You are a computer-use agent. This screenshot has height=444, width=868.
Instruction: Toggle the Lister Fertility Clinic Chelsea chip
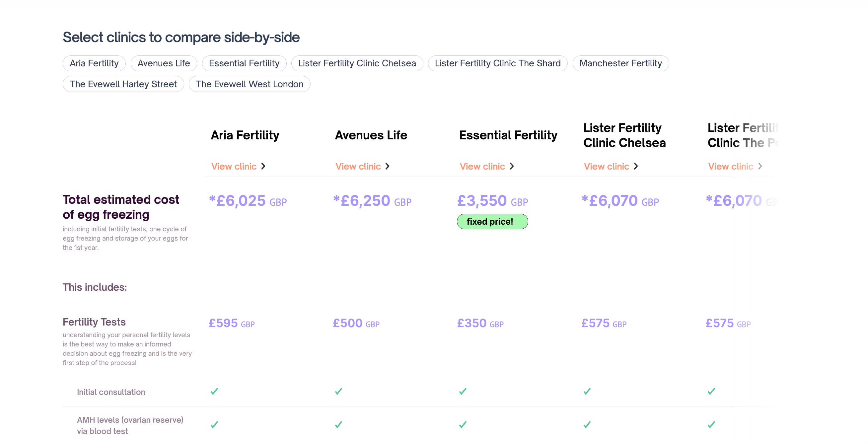click(357, 63)
